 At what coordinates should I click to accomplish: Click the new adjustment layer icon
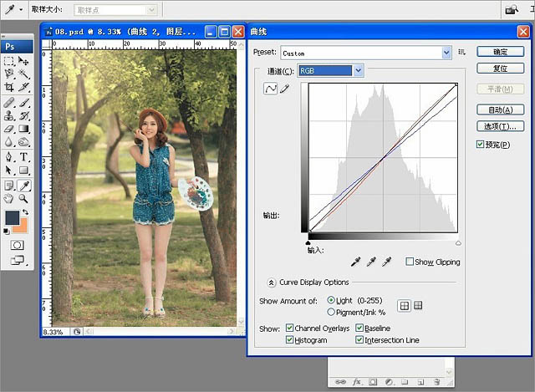tap(390, 382)
